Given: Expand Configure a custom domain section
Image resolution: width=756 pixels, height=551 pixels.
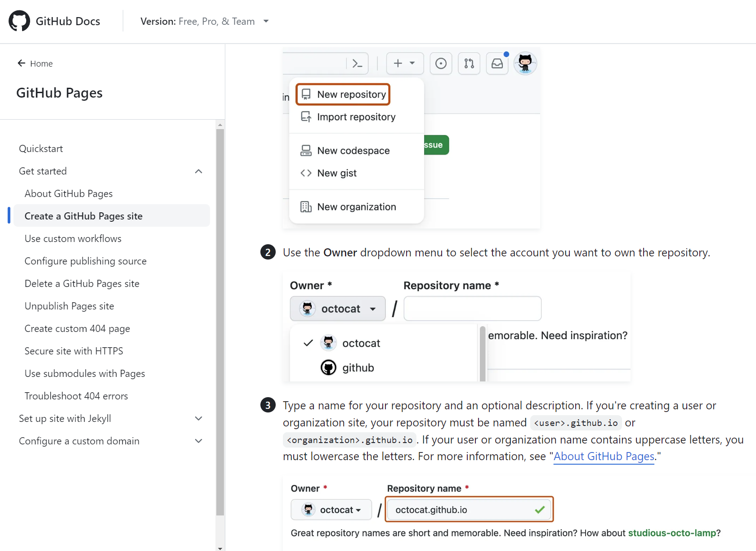Looking at the screenshot, I should click(x=198, y=441).
